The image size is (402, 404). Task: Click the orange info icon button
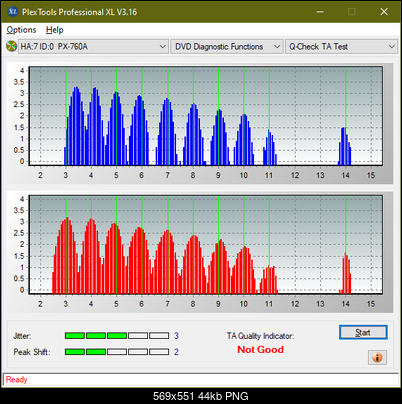click(x=377, y=358)
